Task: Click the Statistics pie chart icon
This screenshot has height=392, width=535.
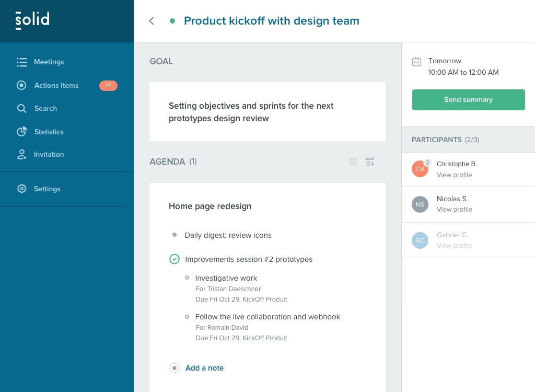Action: point(21,132)
